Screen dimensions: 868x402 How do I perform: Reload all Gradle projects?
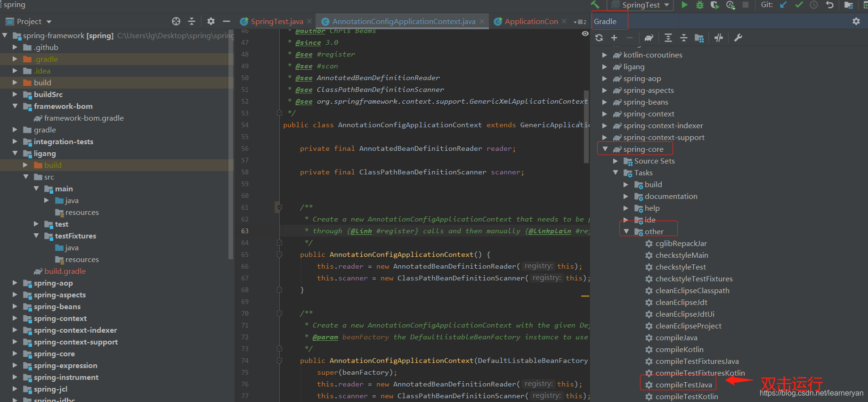[599, 38]
